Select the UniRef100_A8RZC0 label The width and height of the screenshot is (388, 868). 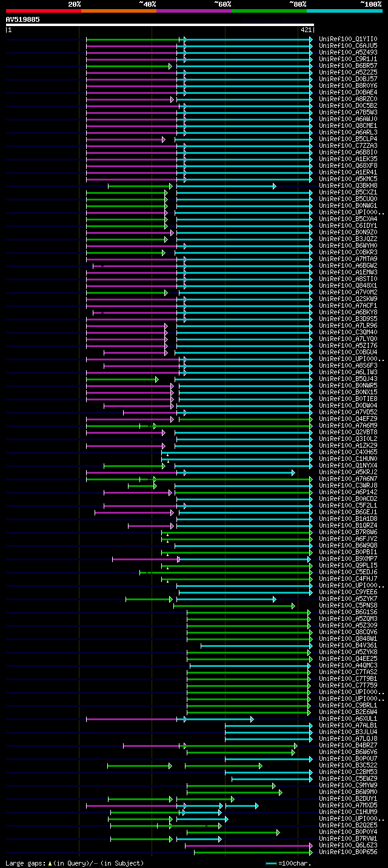[x=348, y=99]
